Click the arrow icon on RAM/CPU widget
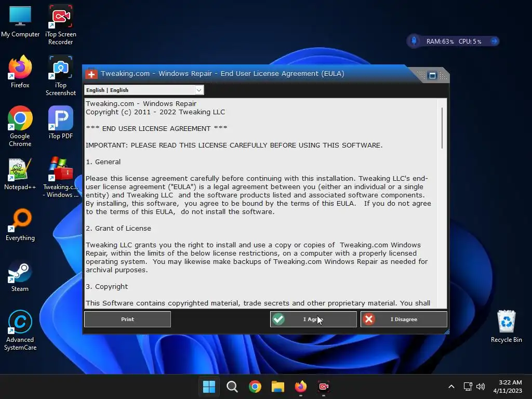This screenshot has height=399, width=532. [494, 41]
